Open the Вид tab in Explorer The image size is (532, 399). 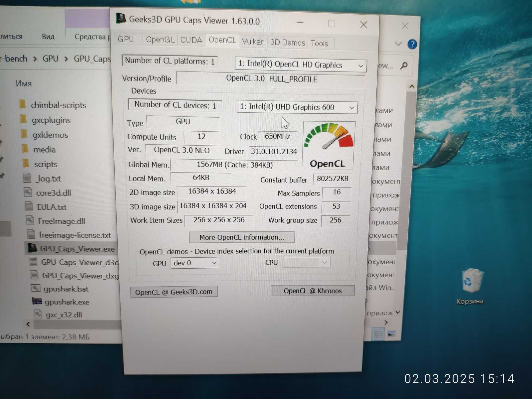tap(48, 37)
